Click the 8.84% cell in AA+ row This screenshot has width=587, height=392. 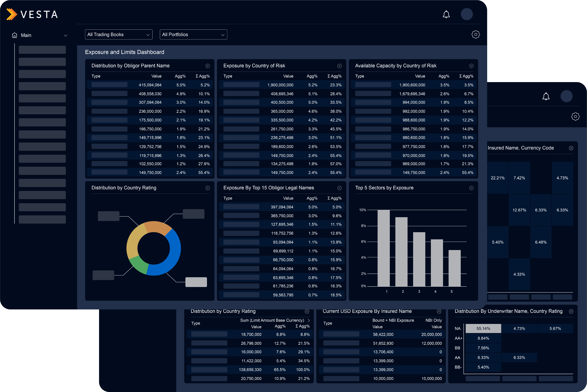pyautogui.click(x=483, y=338)
